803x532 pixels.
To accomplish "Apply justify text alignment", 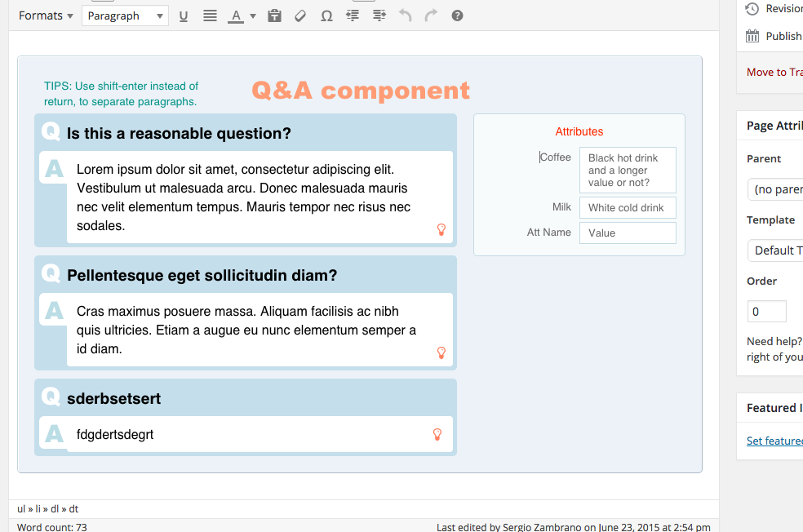I will (x=210, y=16).
